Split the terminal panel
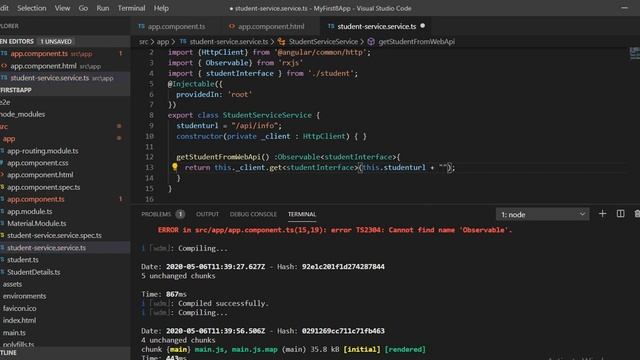The image size is (640, 360). pos(620,214)
